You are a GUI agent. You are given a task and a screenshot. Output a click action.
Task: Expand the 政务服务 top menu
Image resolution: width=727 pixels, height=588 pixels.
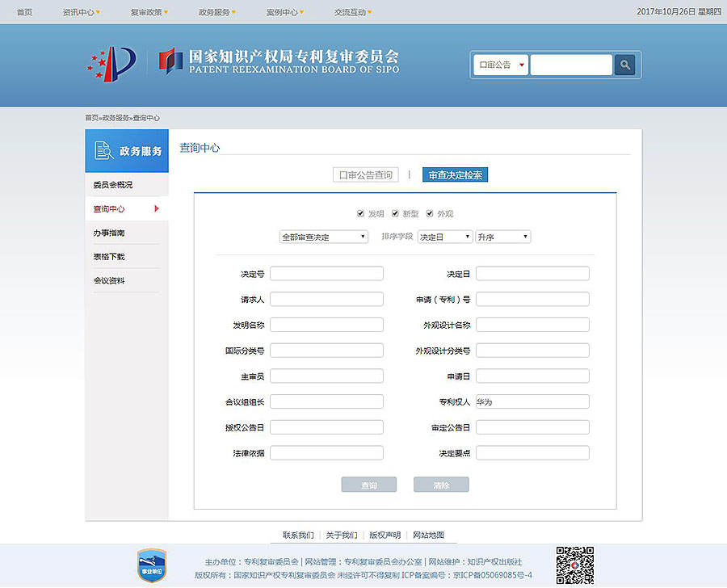tap(217, 12)
